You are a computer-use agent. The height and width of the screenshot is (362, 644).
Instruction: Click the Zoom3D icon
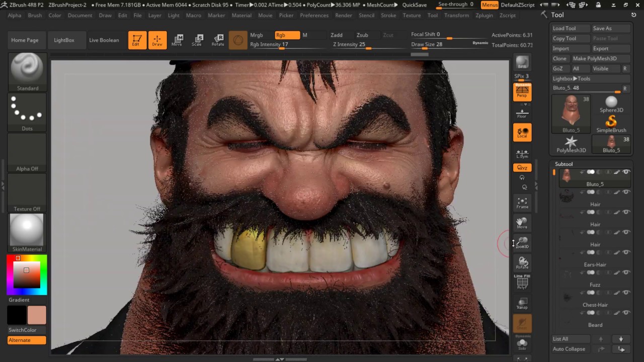(x=522, y=243)
